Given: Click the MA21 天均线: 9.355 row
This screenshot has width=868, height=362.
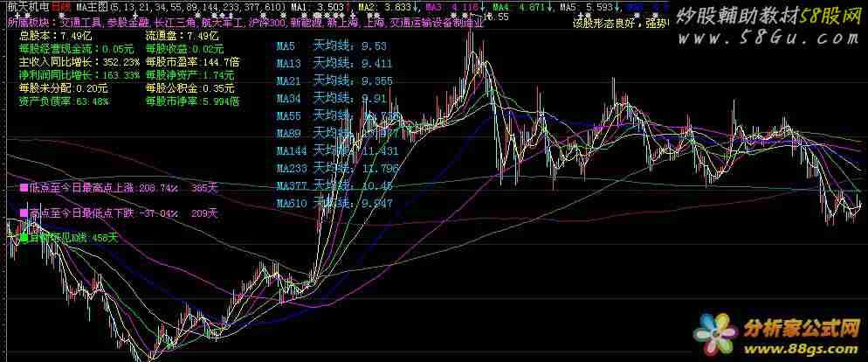Looking at the screenshot, I should point(334,81).
